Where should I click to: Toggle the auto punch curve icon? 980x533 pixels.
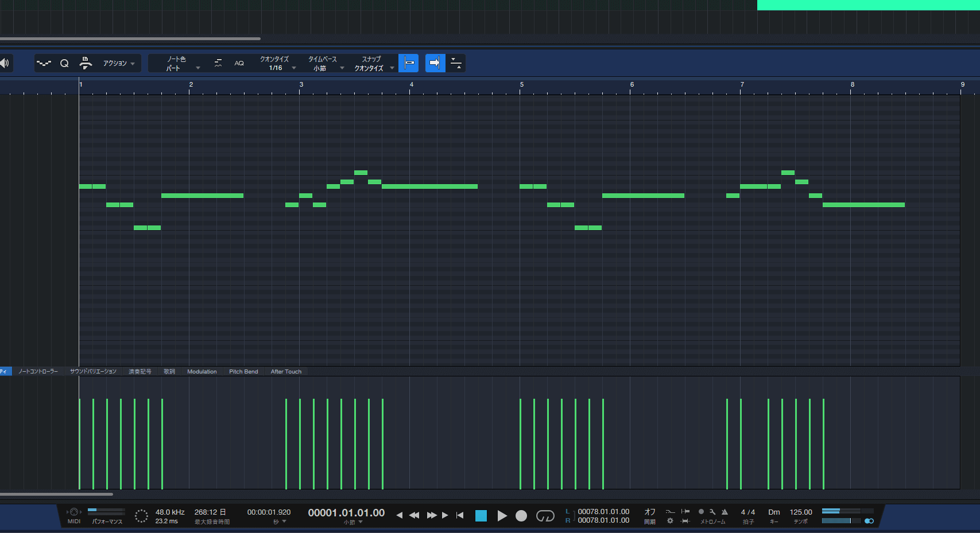(670, 511)
